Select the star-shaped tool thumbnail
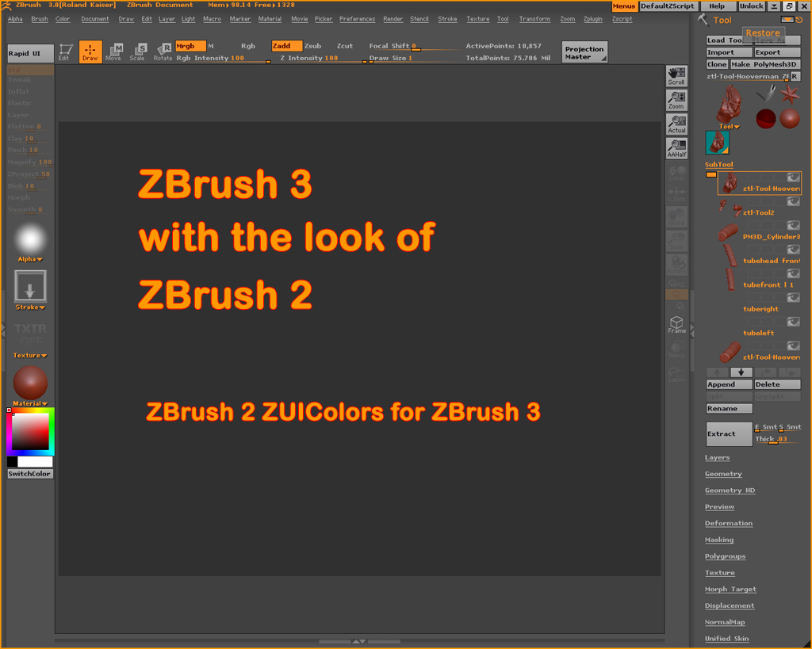 tap(790, 95)
